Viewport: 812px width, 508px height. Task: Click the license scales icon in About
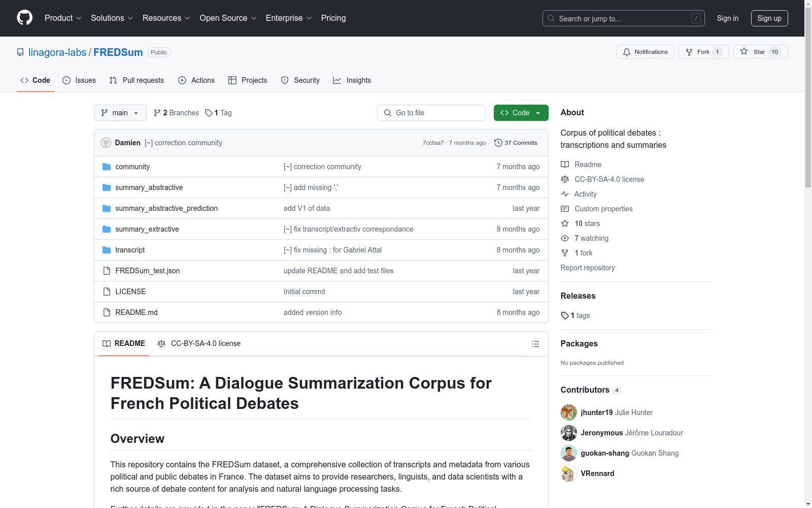[565, 179]
